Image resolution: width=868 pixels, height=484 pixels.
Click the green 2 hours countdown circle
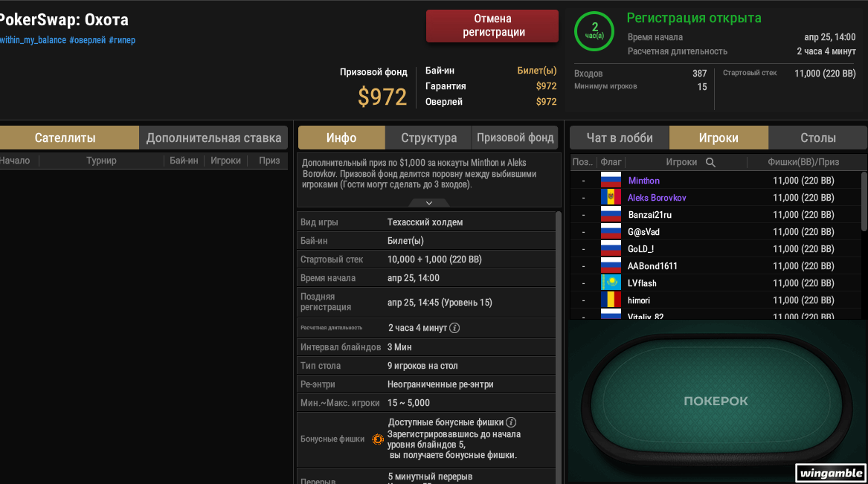pyautogui.click(x=594, y=31)
